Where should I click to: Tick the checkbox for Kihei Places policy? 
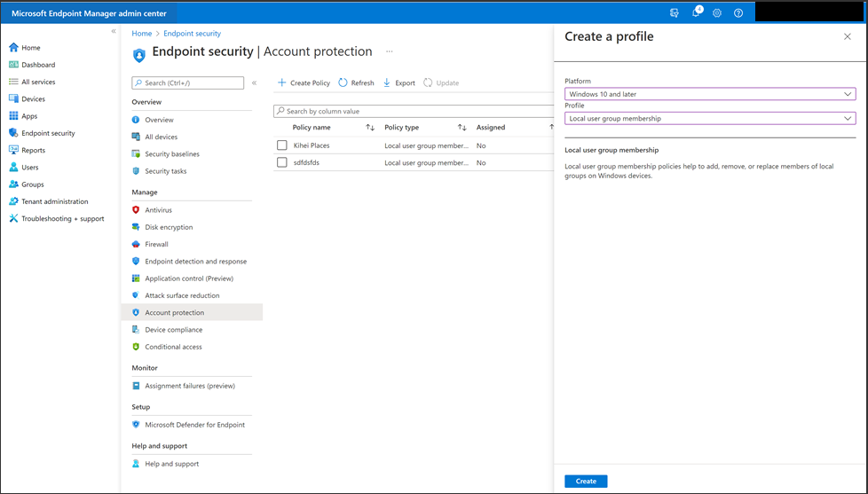point(281,145)
